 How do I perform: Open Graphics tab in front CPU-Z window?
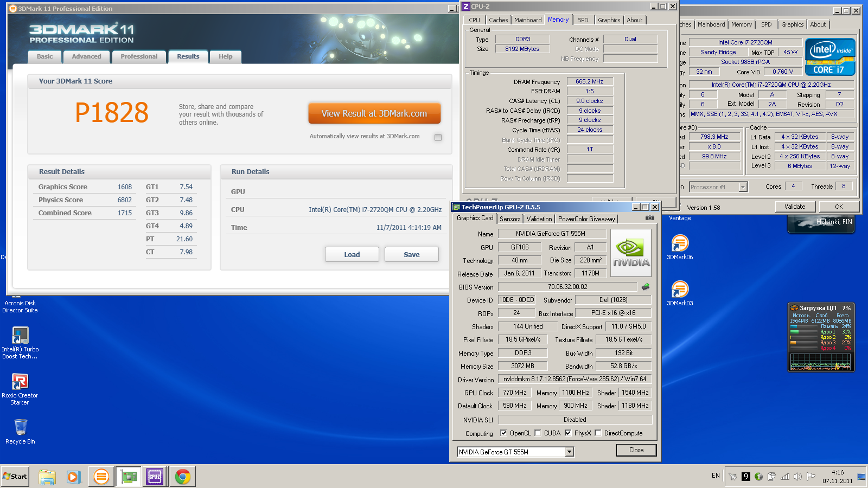tap(609, 20)
